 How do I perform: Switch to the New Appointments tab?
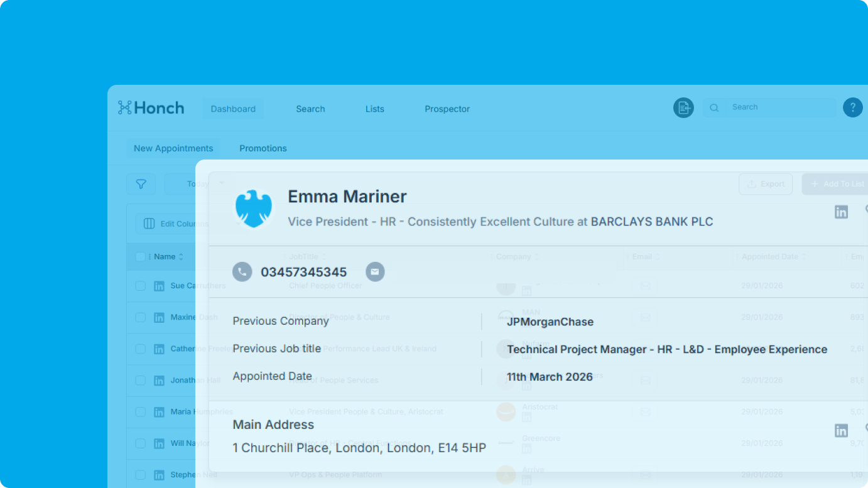pos(173,148)
